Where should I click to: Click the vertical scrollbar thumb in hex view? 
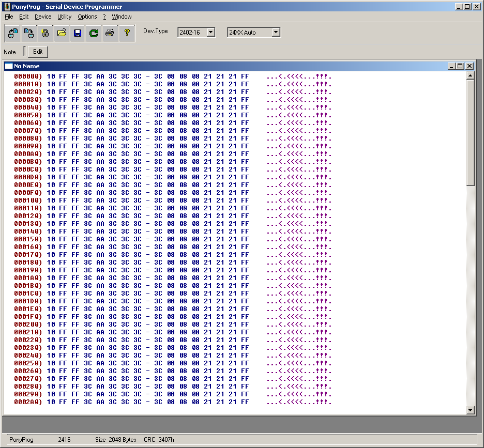[x=470, y=132]
